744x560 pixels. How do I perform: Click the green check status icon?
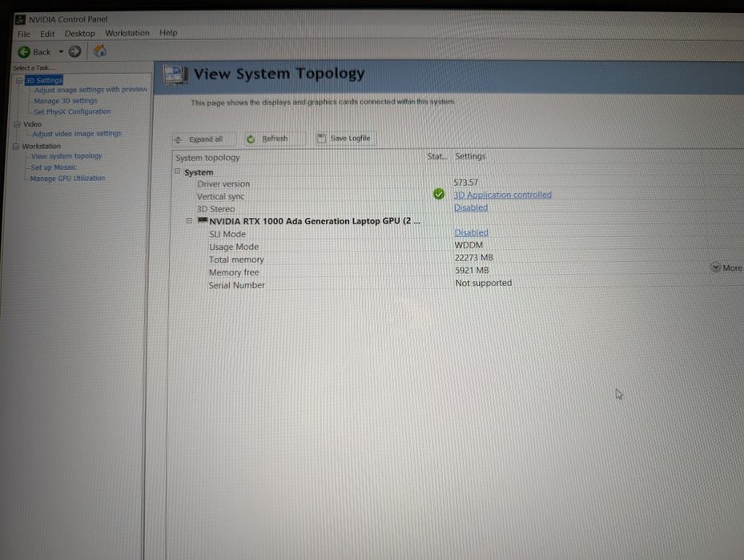point(439,194)
